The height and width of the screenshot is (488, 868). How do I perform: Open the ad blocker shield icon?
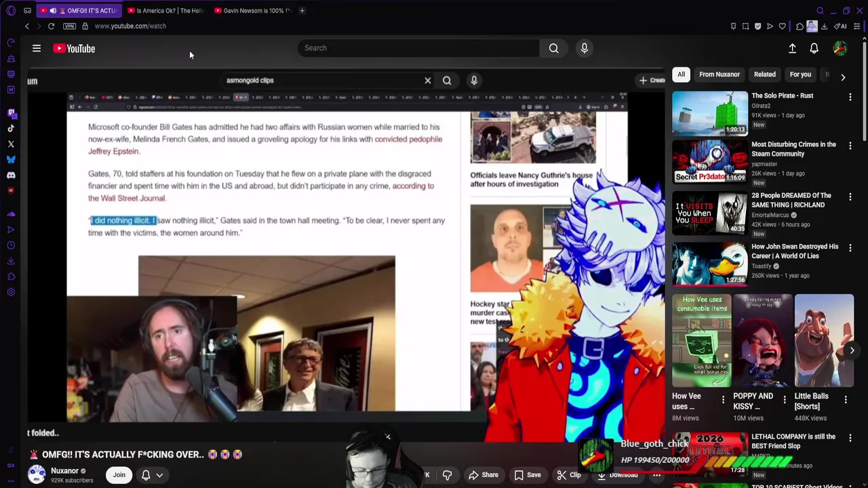point(757,26)
